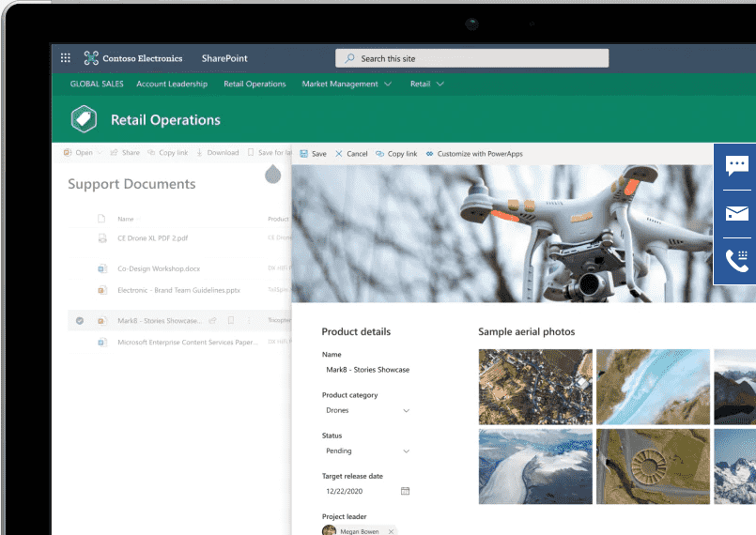This screenshot has width=756, height=535.
Task: Open the SharePoint home link
Action: 224,58
